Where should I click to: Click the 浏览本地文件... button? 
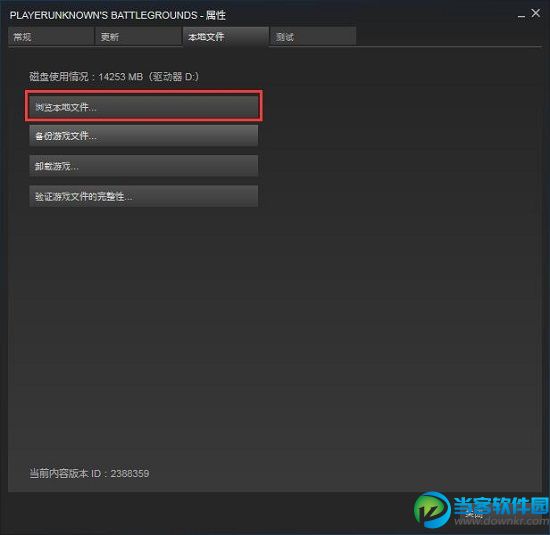[x=144, y=106]
